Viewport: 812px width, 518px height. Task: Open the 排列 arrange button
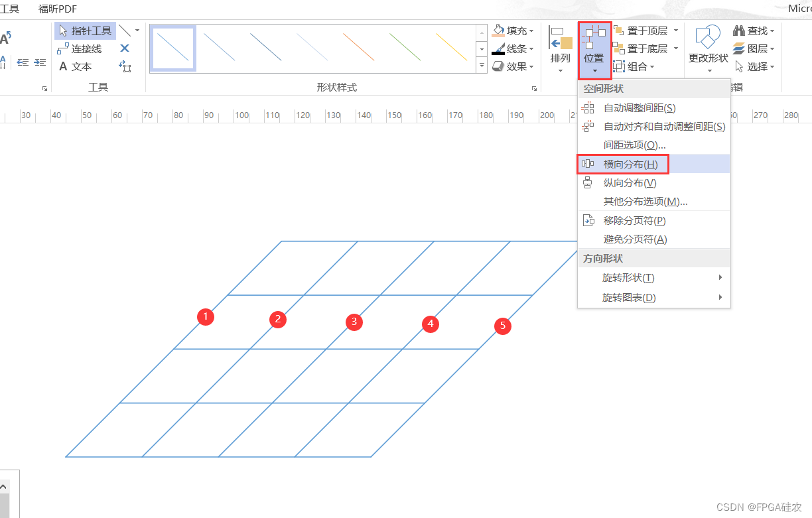point(561,50)
